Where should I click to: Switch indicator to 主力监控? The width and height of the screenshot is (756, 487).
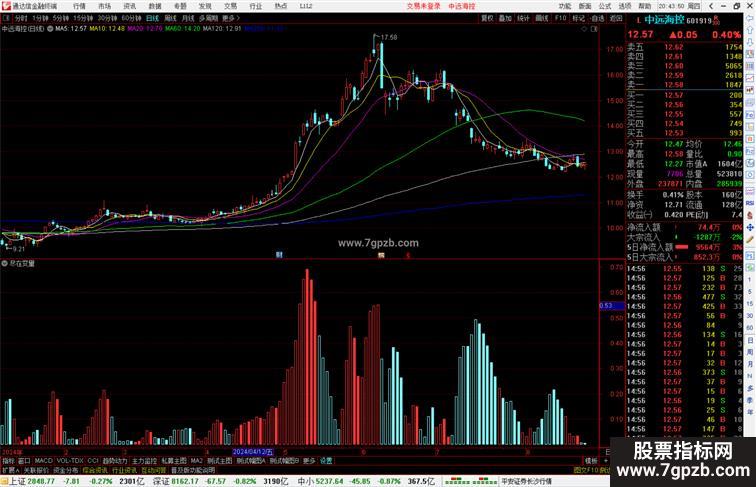click(144, 461)
